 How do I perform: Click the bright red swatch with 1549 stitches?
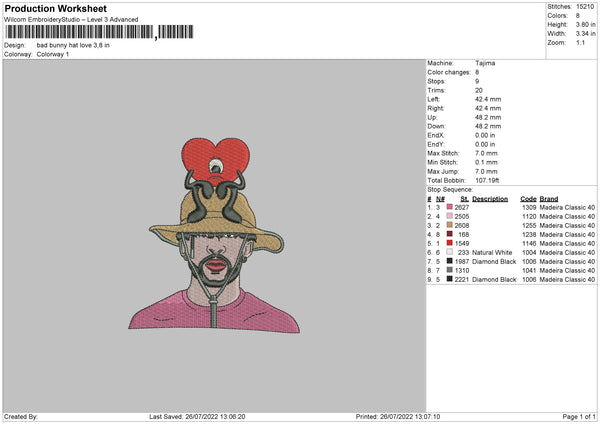click(450, 243)
